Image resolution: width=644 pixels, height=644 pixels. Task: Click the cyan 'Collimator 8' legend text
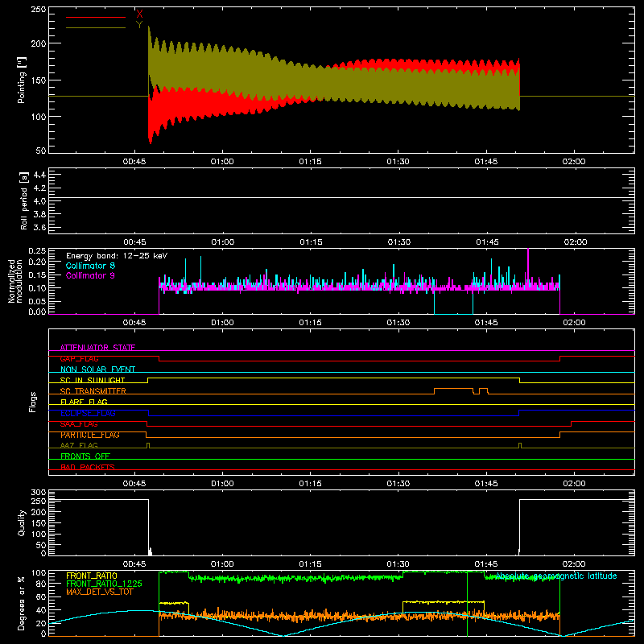tap(90, 266)
